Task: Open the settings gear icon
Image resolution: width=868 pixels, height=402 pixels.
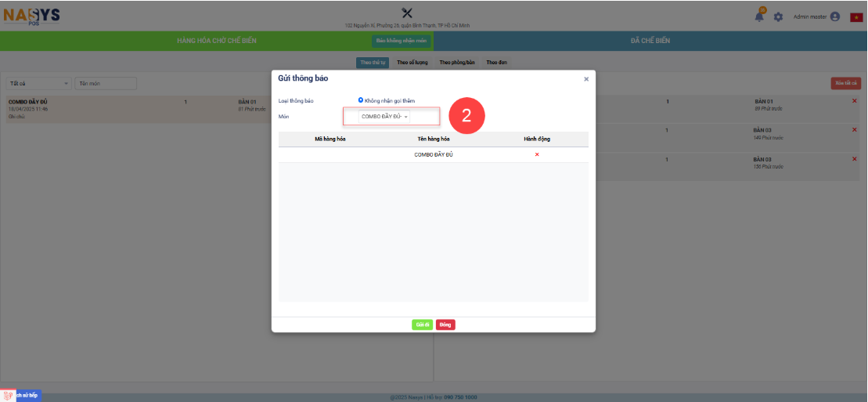Action: click(778, 16)
